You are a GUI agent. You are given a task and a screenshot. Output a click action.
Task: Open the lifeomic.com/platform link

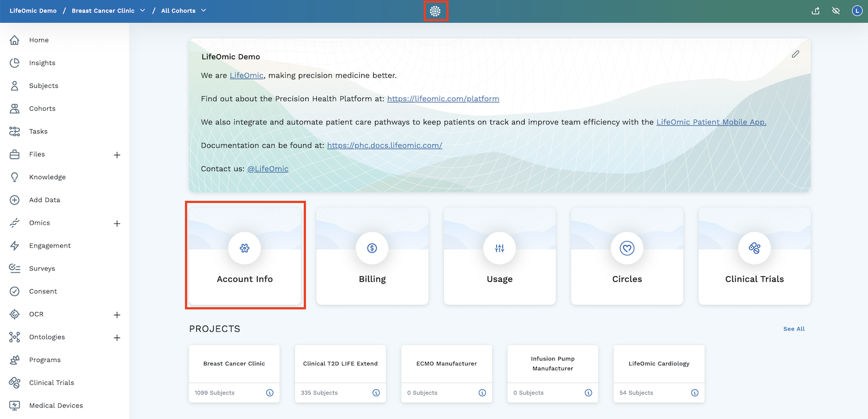(x=443, y=99)
